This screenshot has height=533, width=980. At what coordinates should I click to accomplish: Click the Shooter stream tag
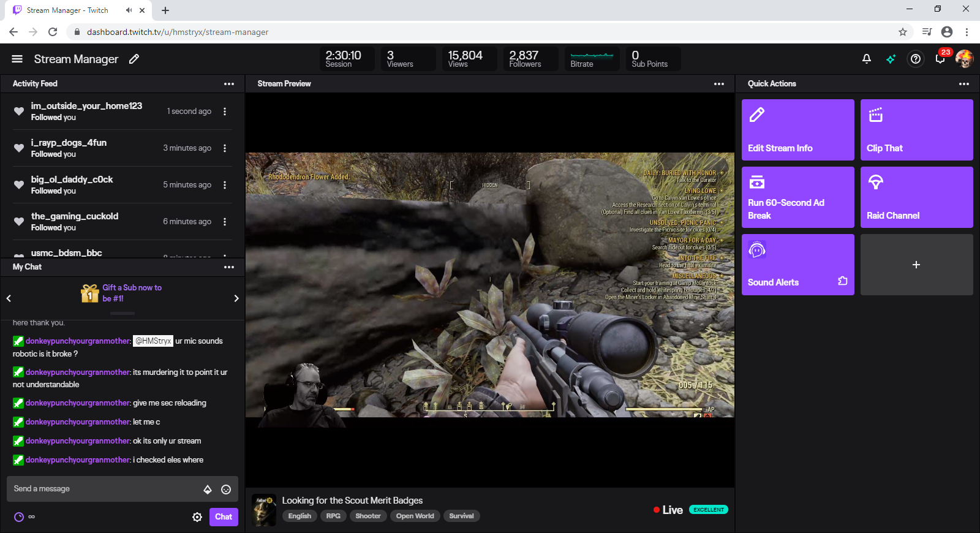point(368,516)
